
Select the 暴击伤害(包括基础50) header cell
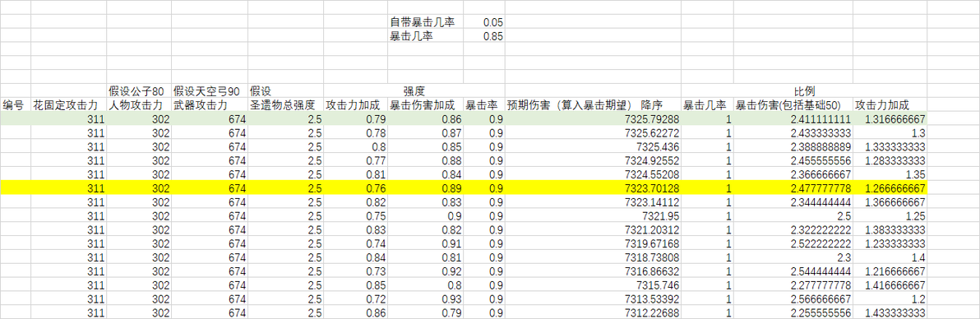click(x=793, y=105)
